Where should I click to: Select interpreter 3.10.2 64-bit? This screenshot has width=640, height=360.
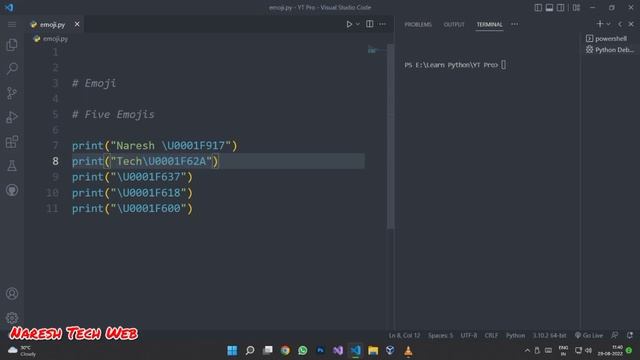[x=549, y=336]
